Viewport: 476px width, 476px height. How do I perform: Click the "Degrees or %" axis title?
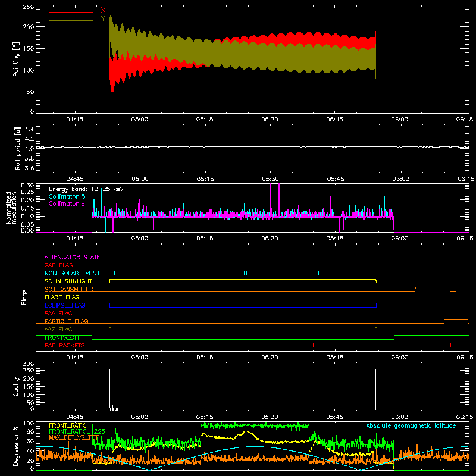point(15,446)
